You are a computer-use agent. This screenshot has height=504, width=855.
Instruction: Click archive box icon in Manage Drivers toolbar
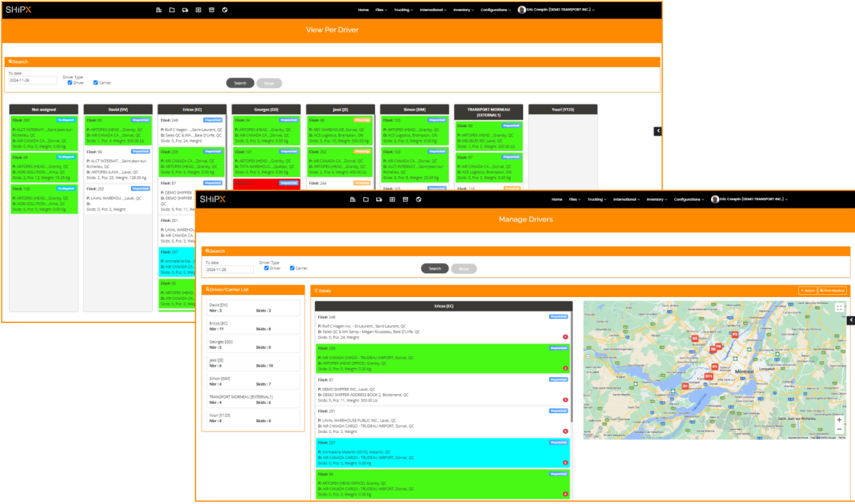[405, 199]
